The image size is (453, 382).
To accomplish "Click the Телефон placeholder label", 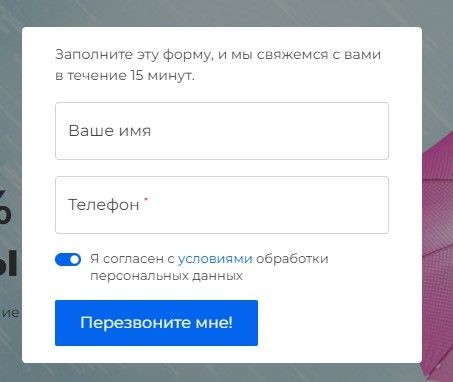I will (104, 205).
